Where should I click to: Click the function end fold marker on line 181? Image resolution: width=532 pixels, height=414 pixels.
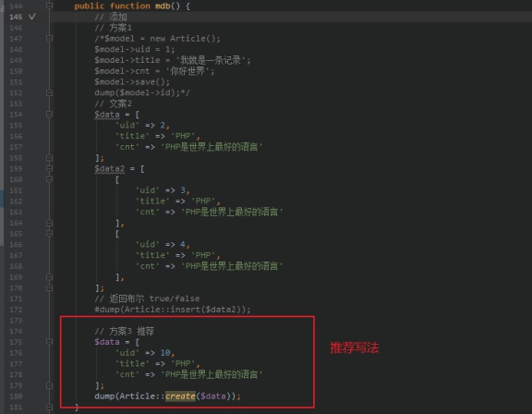pyautogui.click(x=49, y=408)
